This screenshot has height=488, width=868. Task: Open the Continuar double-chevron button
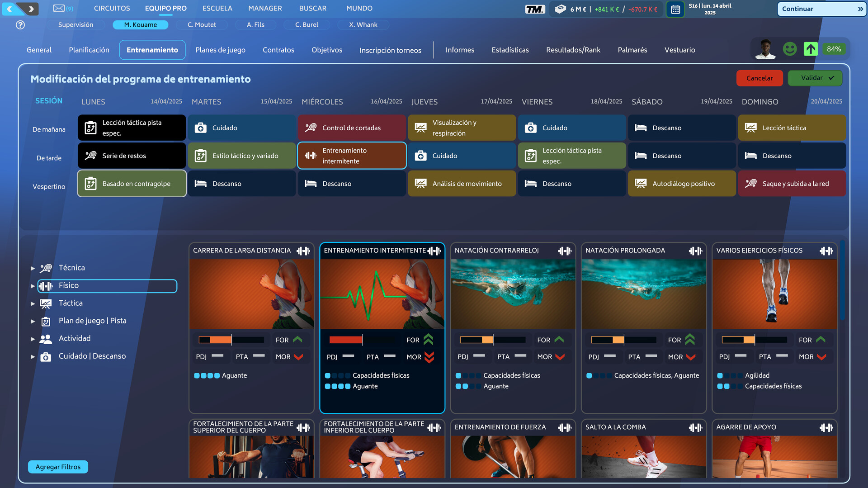click(822, 9)
